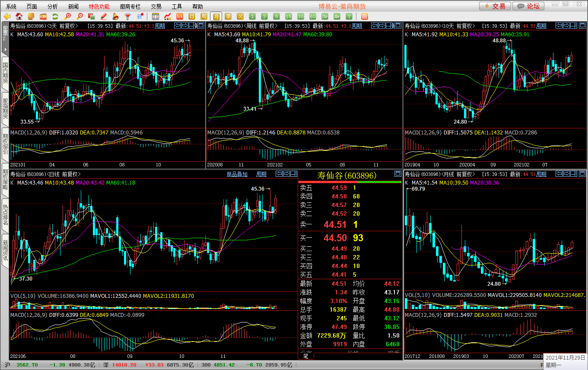
Task: Click the 卖一 price 44.51
Action: point(334,224)
